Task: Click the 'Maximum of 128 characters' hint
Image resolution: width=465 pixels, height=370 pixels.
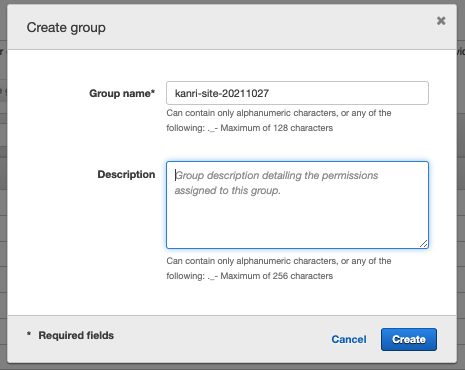Action: 277,128
